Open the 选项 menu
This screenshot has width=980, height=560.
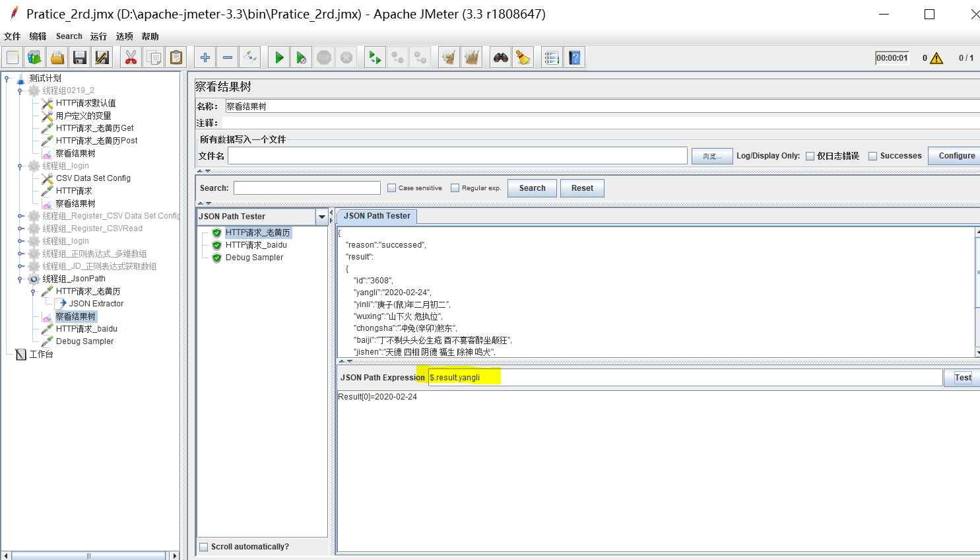point(125,36)
